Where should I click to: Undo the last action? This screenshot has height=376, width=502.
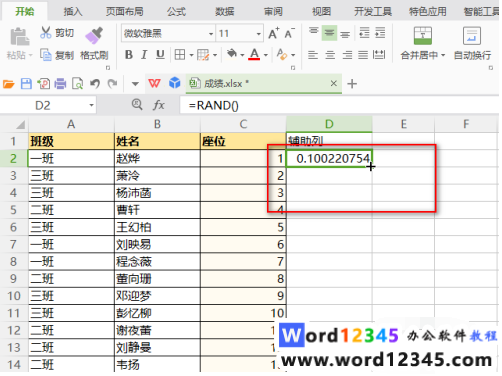95,84
